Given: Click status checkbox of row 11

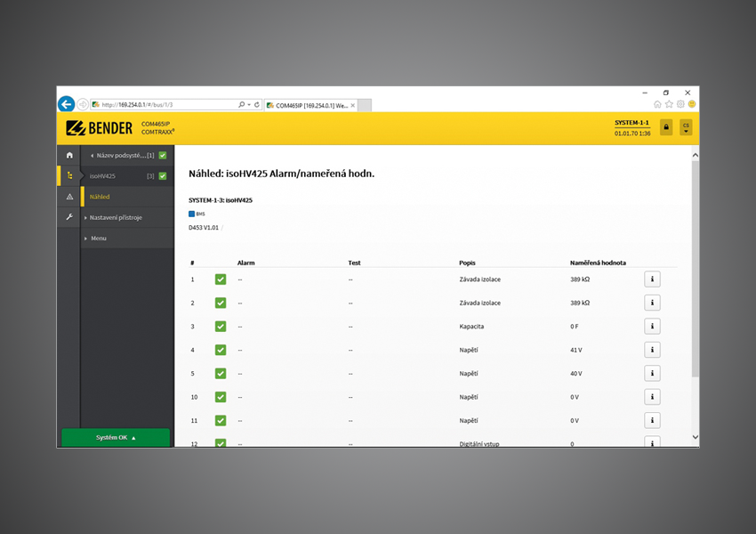Looking at the screenshot, I should point(221,421).
